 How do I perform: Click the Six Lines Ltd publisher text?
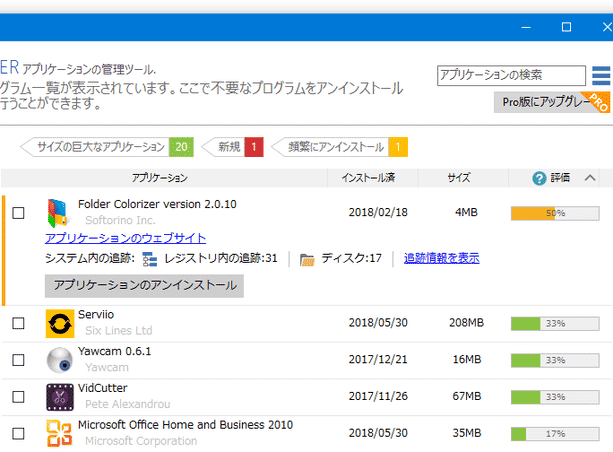(x=118, y=331)
